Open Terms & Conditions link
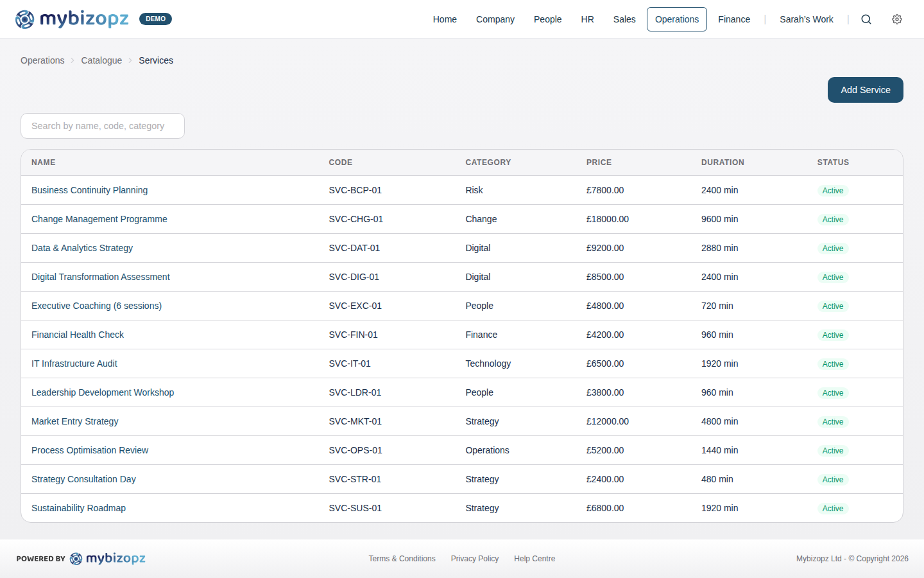This screenshot has height=578, width=924. tap(402, 559)
